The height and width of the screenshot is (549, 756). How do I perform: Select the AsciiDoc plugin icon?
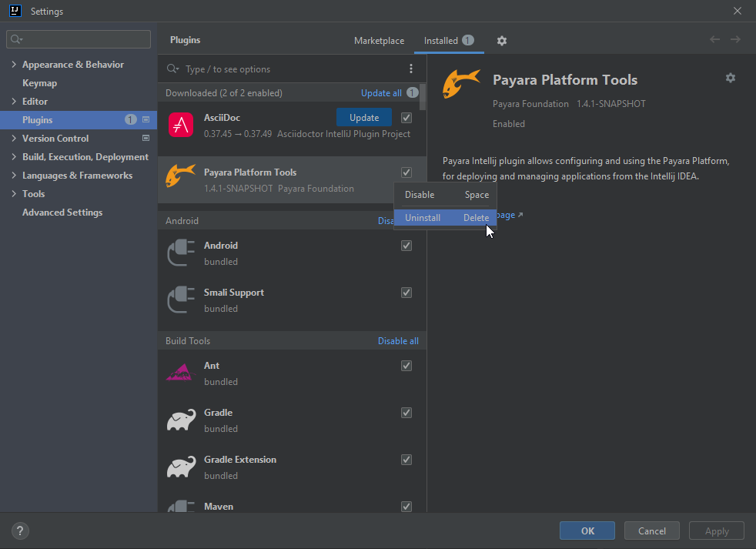pyautogui.click(x=180, y=124)
